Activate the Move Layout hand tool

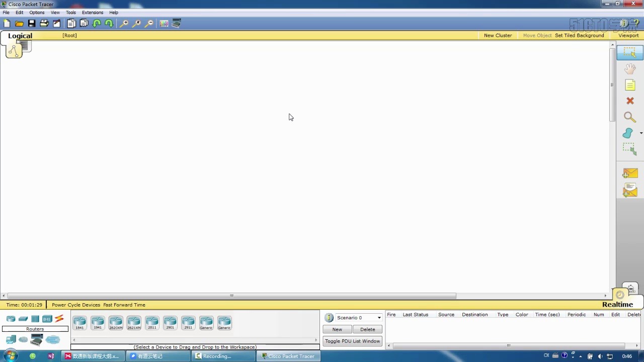[x=630, y=69]
